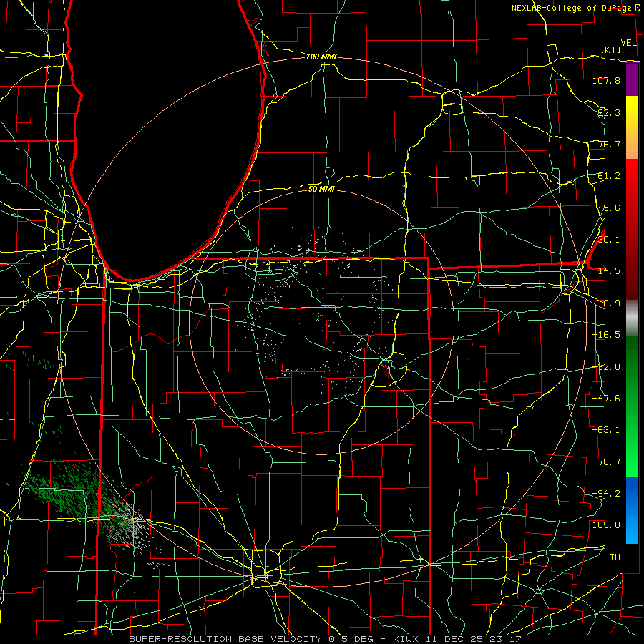This screenshot has width=644, height=644.
Task: Select the -0.9 velocity scale value
Action: (609, 303)
